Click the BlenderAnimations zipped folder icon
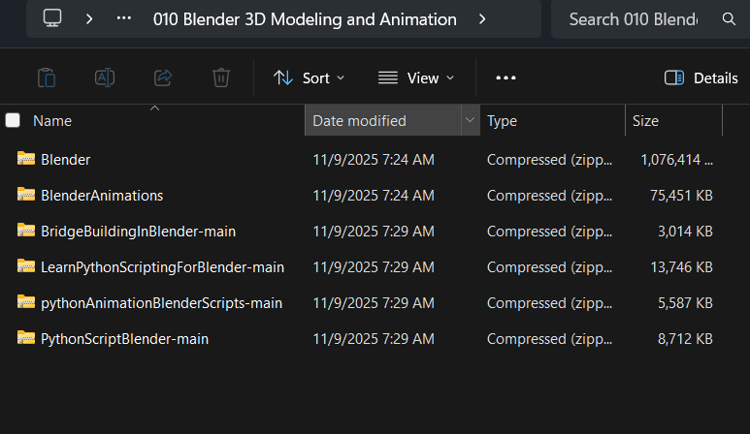Viewport: 750px width, 434px height. pos(26,195)
